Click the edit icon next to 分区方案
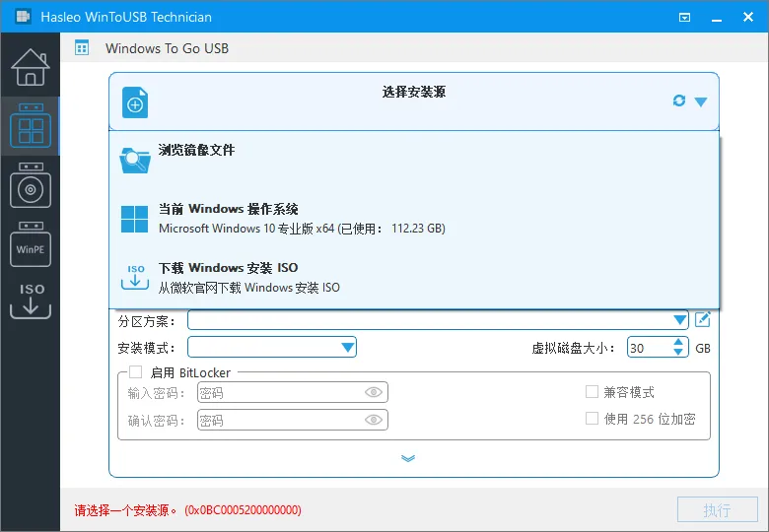Image resolution: width=769 pixels, height=532 pixels. pyautogui.click(x=703, y=320)
